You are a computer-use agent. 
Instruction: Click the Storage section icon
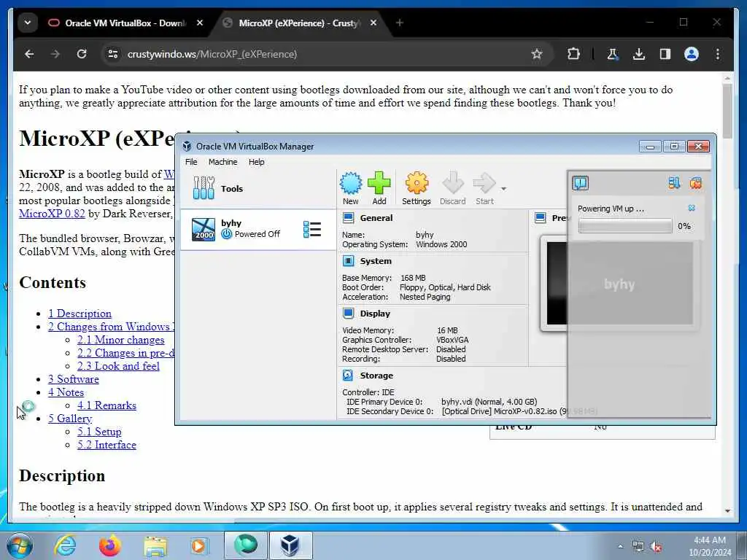click(x=348, y=376)
